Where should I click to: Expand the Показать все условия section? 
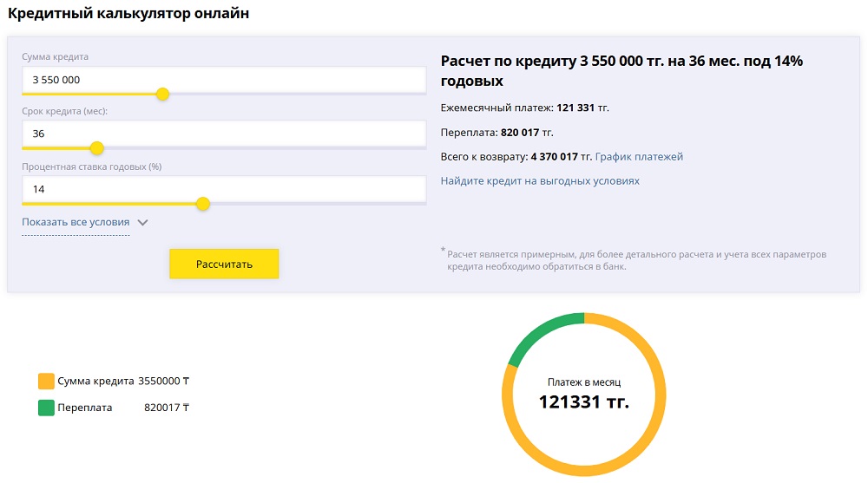pyautogui.click(x=76, y=222)
